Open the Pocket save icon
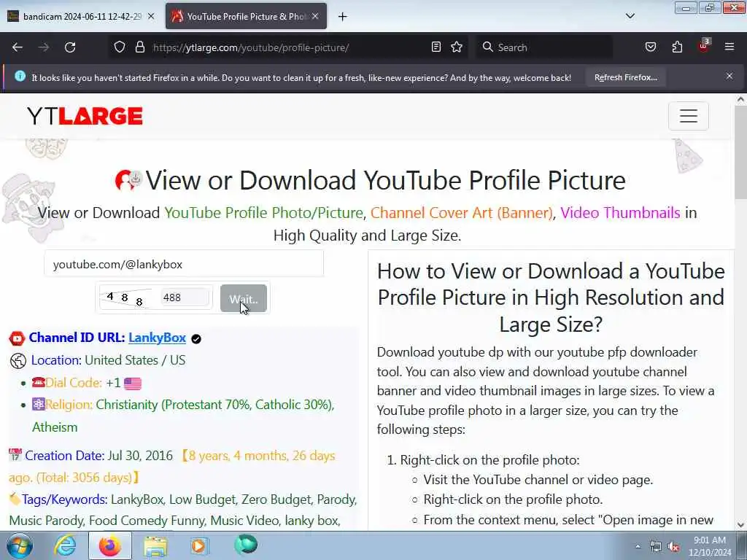Image resolution: width=747 pixels, height=560 pixels. pyautogui.click(x=650, y=47)
